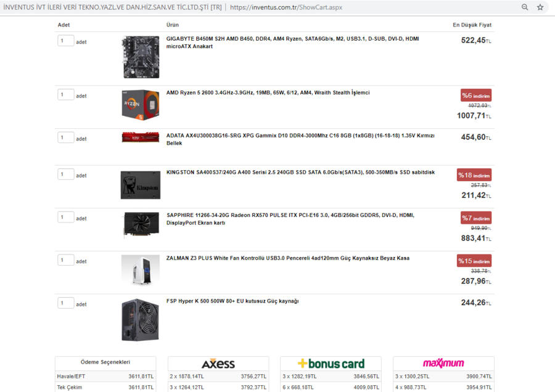This screenshot has height=392, width=555.
Task: Click the Ödeme Seçenekleri header
Action: [105, 362]
